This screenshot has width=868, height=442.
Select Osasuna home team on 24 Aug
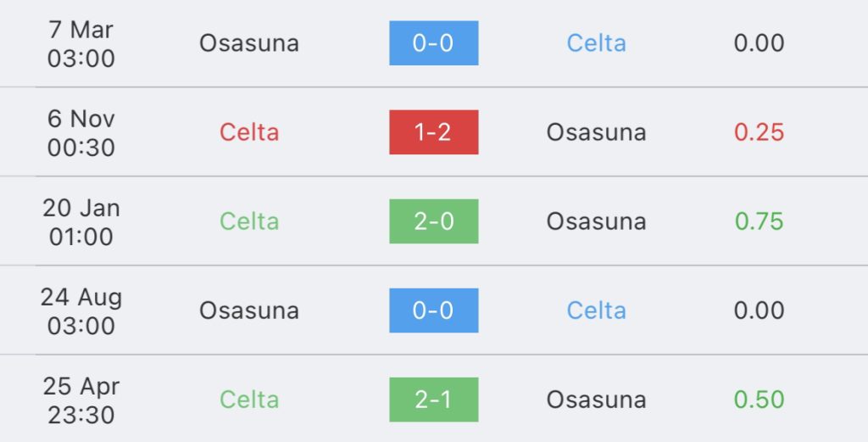point(249,311)
